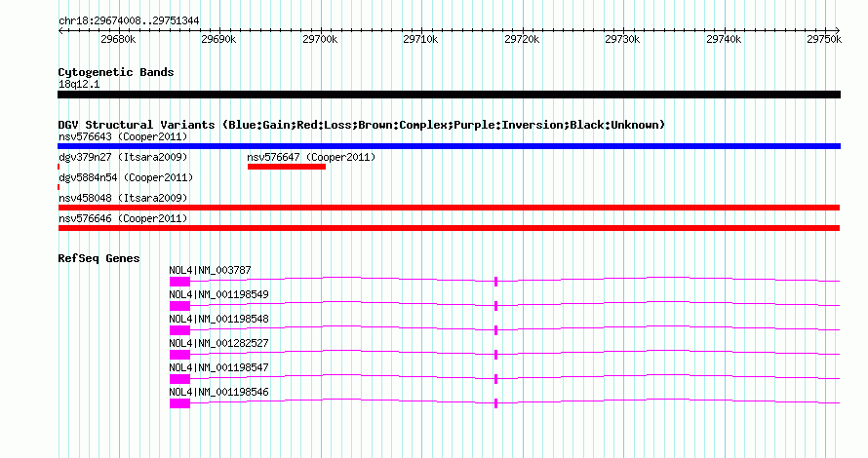Click the small mid-intron exon of NM_001198546
868x458 pixels.
tap(496, 403)
